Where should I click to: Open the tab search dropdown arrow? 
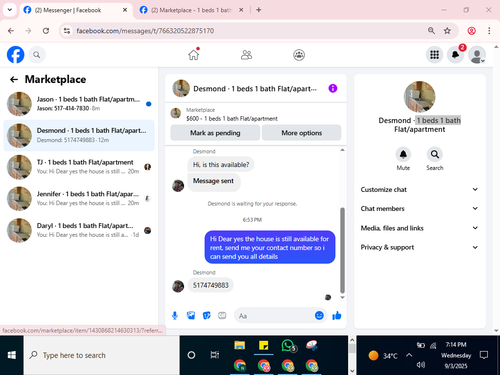(x=10, y=10)
